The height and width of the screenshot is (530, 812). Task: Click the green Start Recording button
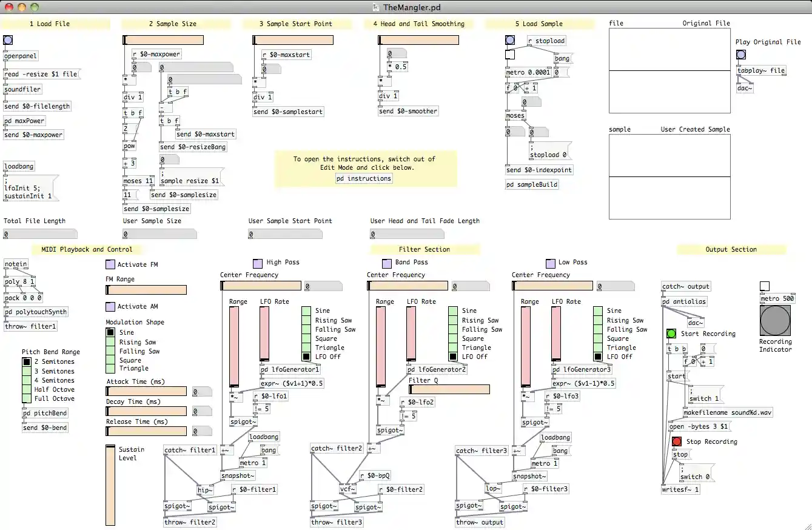(671, 334)
